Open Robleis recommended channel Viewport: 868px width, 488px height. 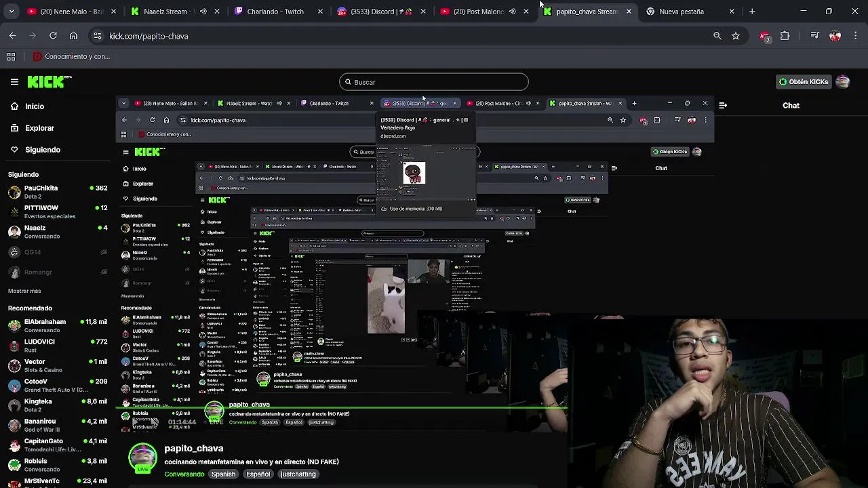click(58, 465)
